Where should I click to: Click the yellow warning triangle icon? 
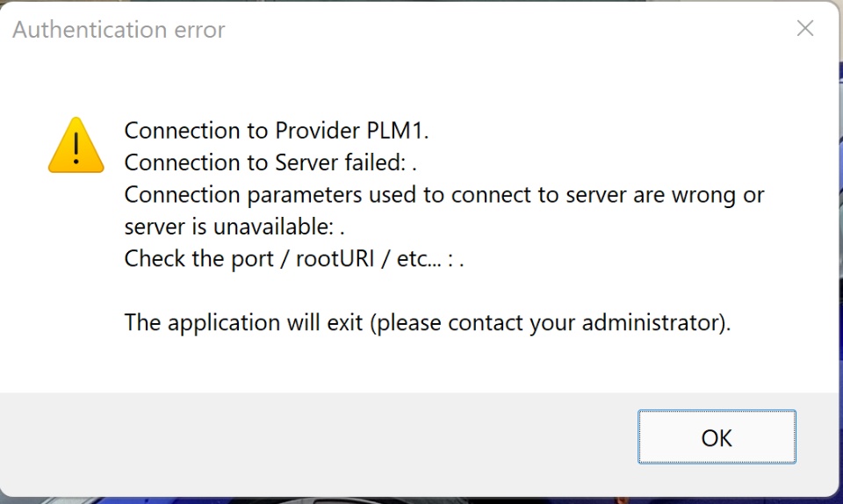coord(76,145)
